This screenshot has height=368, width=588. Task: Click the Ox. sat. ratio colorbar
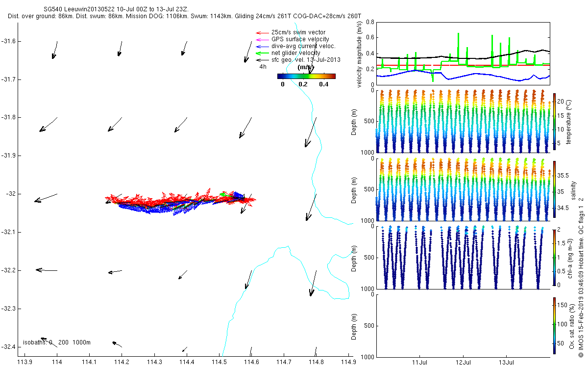pos(554,325)
